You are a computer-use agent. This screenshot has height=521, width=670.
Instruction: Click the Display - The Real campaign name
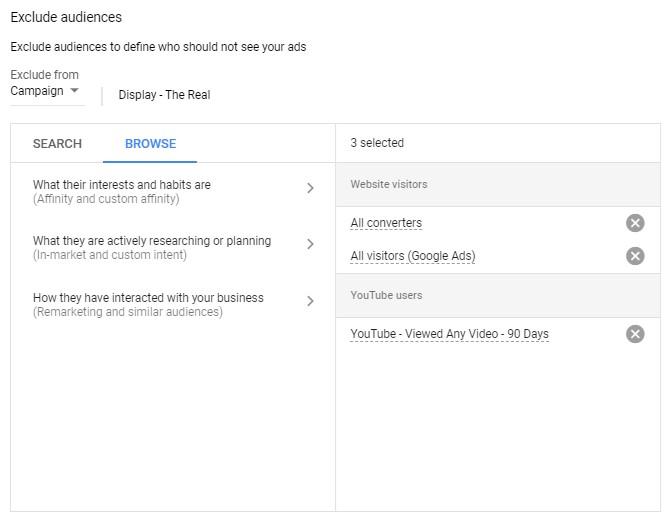164,95
